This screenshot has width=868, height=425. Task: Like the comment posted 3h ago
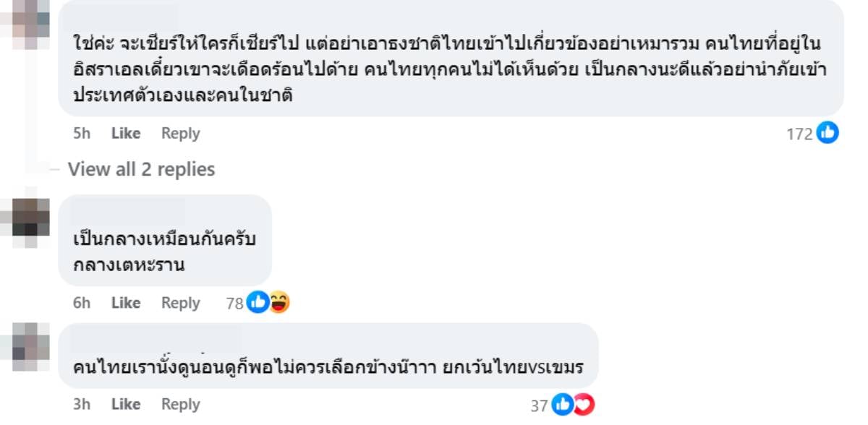click(x=126, y=404)
